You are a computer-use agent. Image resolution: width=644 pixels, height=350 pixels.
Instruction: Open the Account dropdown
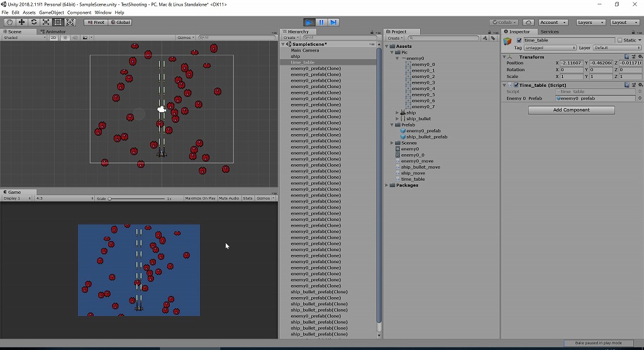[x=553, y=22]
